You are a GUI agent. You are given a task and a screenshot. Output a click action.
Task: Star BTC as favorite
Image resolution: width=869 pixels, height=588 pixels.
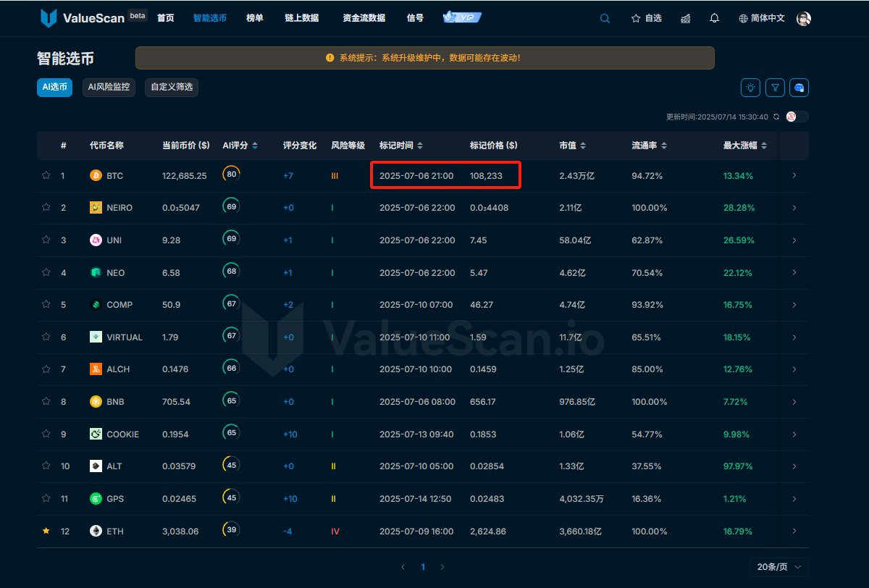pyautogui.click(x=46, y=175)
